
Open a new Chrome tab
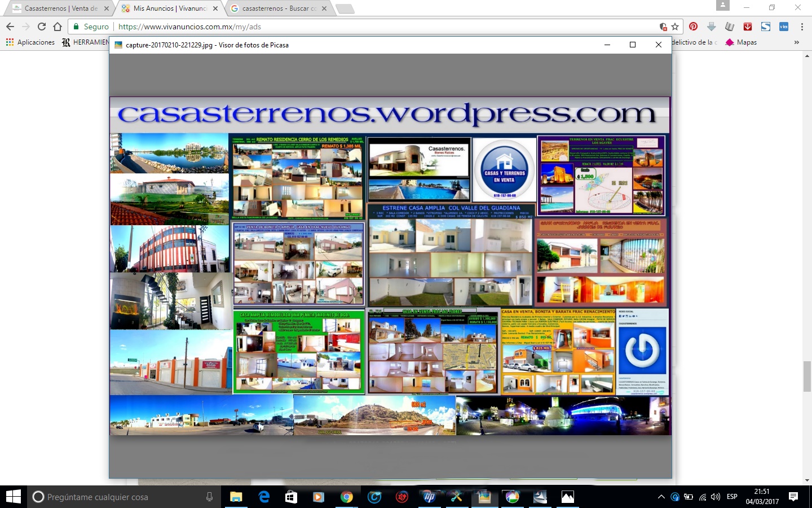pos(345,8)
